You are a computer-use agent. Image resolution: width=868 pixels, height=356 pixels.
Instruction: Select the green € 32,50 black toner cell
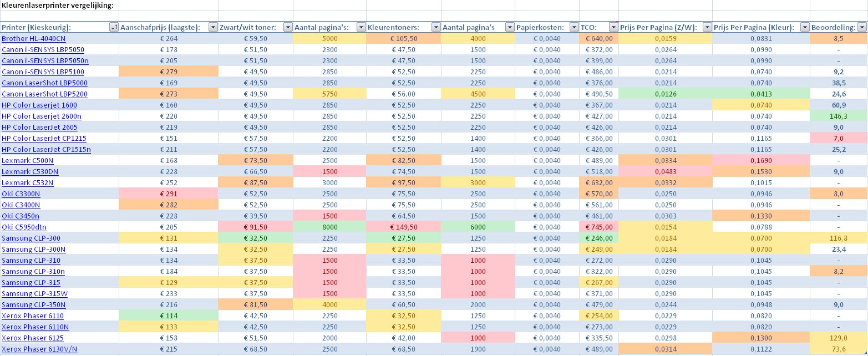pyautogui.click(x=256, y=238)
